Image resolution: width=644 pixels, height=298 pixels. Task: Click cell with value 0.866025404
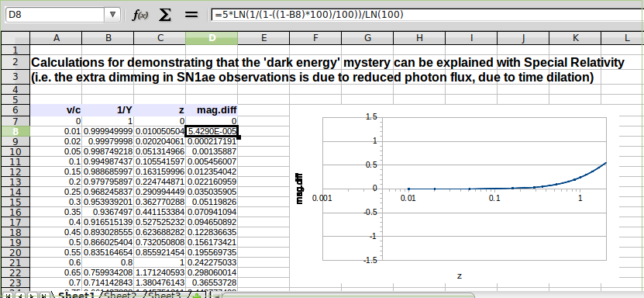[x=108, y=242]
